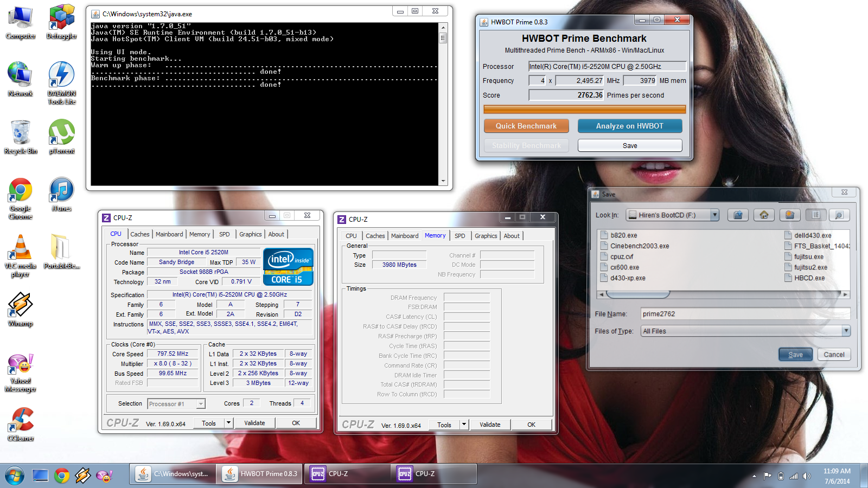Screen dimensions: 868x488
Task: Open SPD tab in left CPU-Z window
Action: click(x=225, y=234)
